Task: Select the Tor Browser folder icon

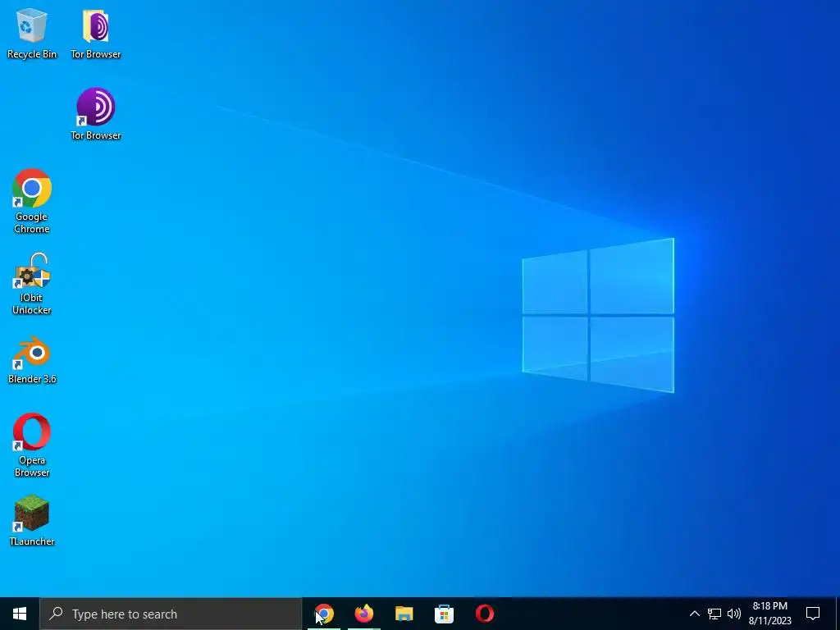Action: click(x=96, y=33)
